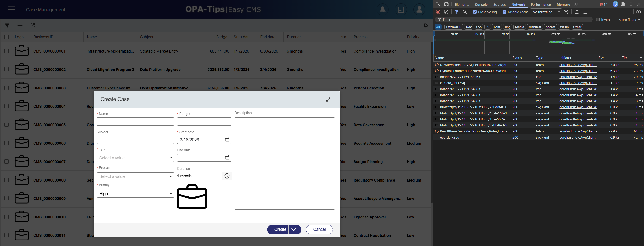Open the End date calendar picker

227,158
